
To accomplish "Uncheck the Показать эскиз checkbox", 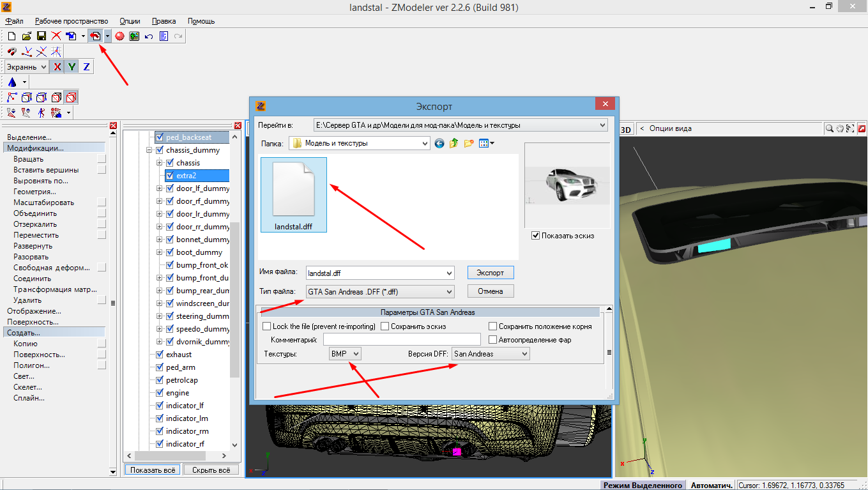I will coord(535,236).
